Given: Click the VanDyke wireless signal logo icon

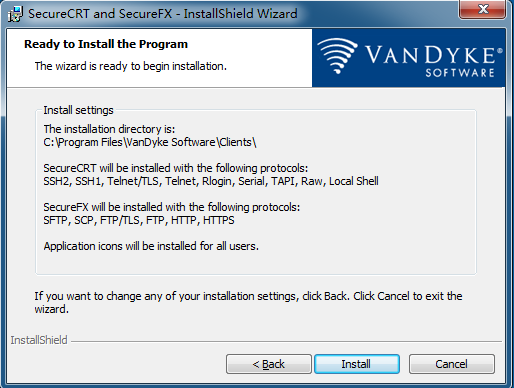Looking at the screenshot, I should (337, 56).
